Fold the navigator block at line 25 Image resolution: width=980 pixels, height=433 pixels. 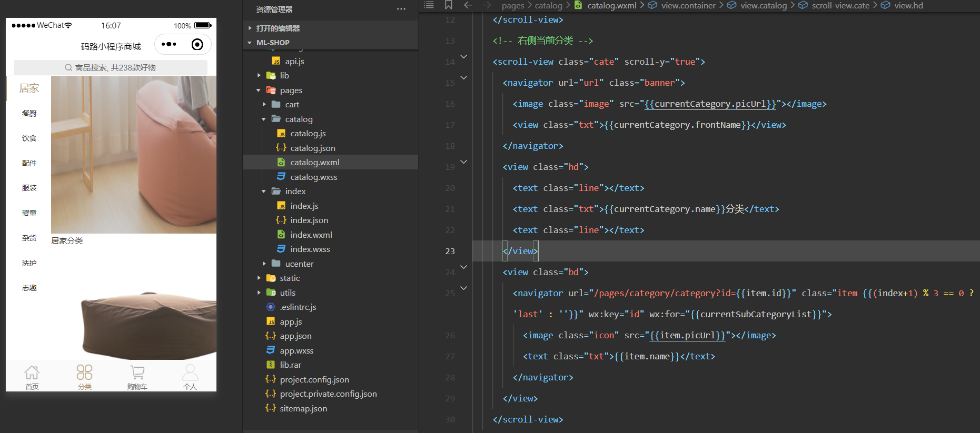coord(463,288)
